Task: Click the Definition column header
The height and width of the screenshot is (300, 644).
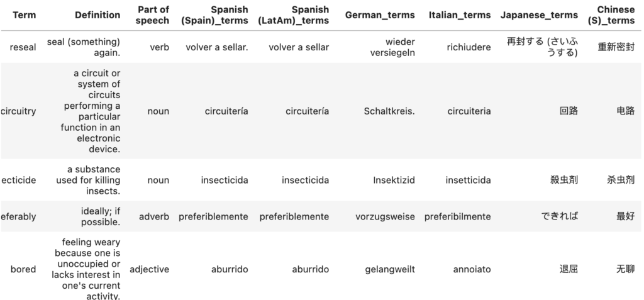Action: point(97,15)
